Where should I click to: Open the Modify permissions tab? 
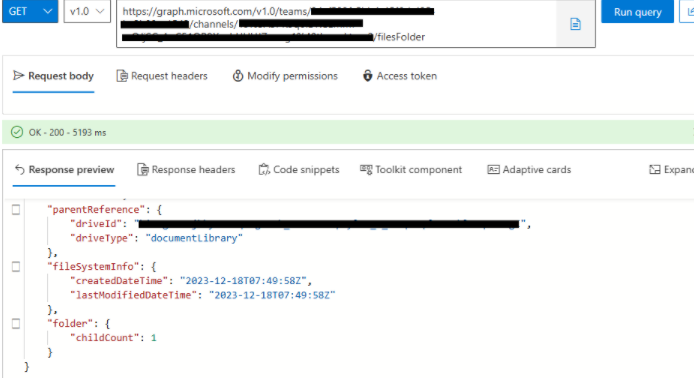point(285,76)
